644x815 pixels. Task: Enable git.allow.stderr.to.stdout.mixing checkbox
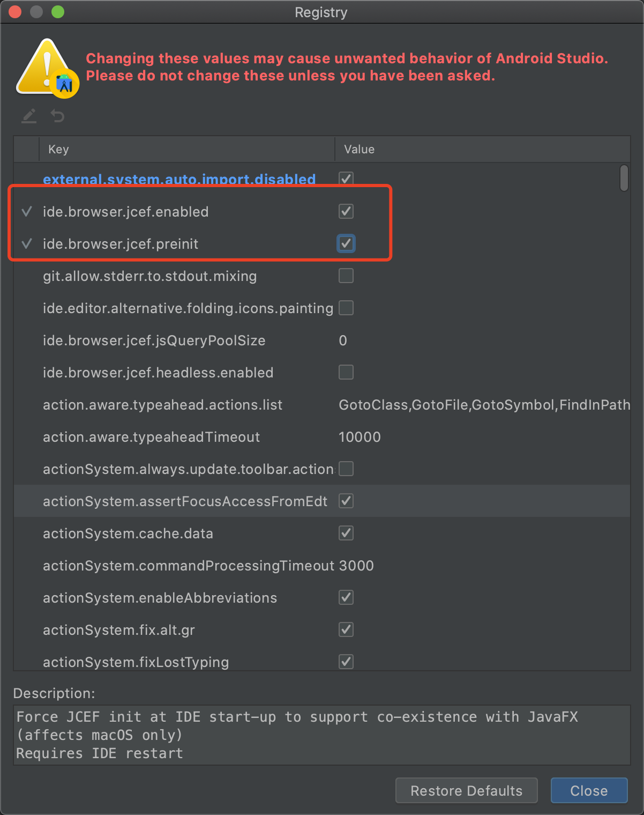tap(346, 276)
